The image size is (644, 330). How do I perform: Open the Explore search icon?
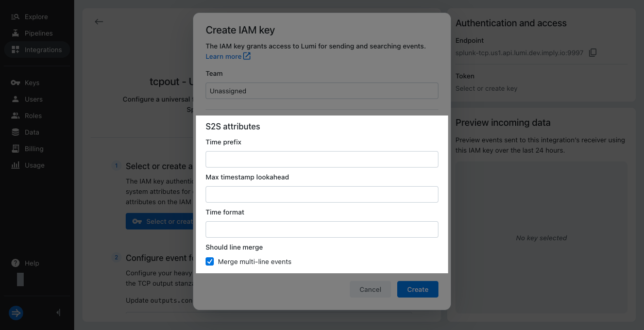click(15, 16)
